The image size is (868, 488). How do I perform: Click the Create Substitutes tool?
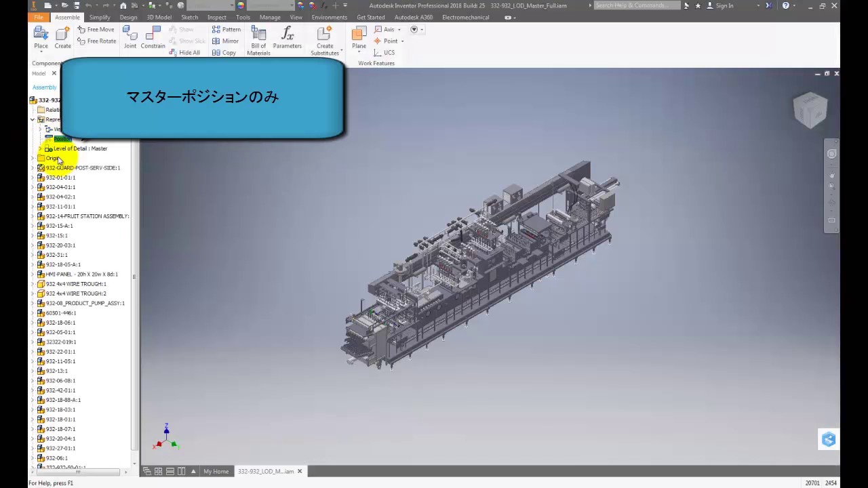[x=325, y=41]
